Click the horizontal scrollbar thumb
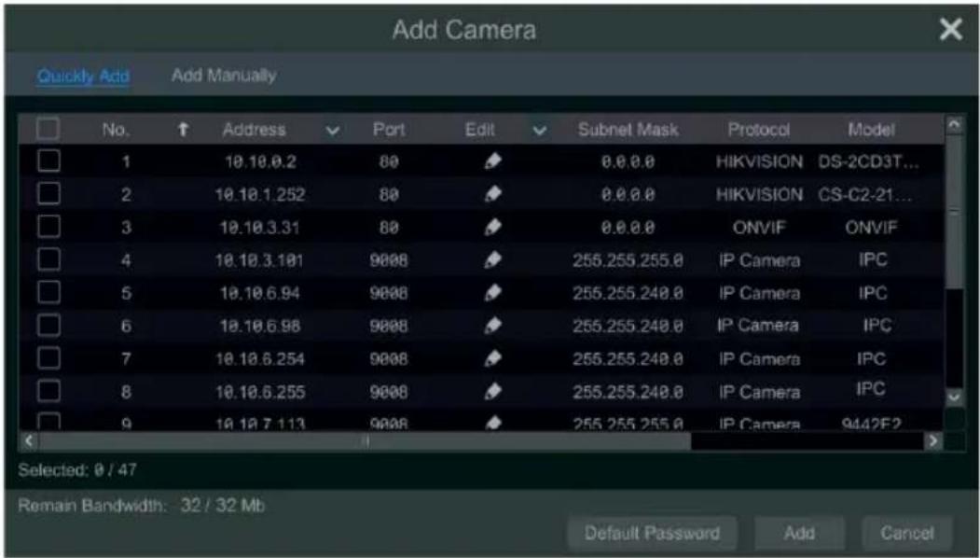 pos(364,440)
